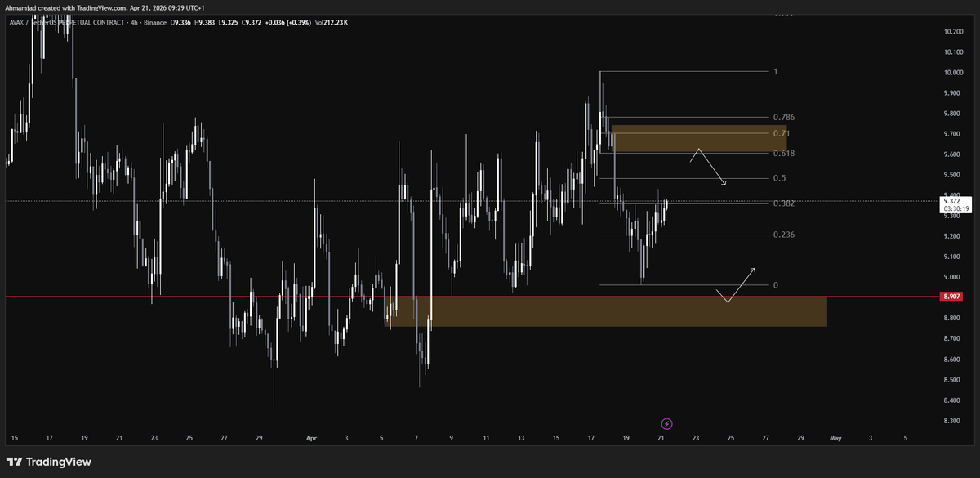The width and height of the screenshot is (980, 478).
Task: Select the upper down-pointing projection arrow
Action: click(709, 168)
